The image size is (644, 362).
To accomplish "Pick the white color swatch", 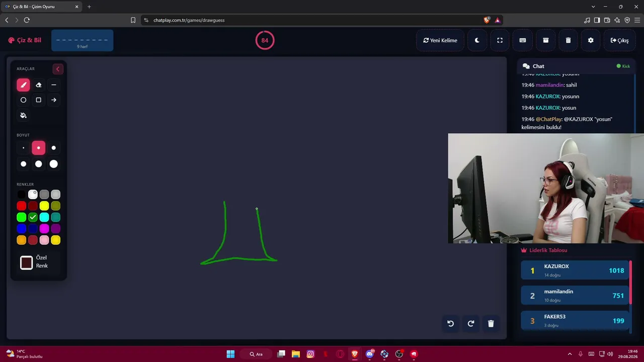I will 33,194.
